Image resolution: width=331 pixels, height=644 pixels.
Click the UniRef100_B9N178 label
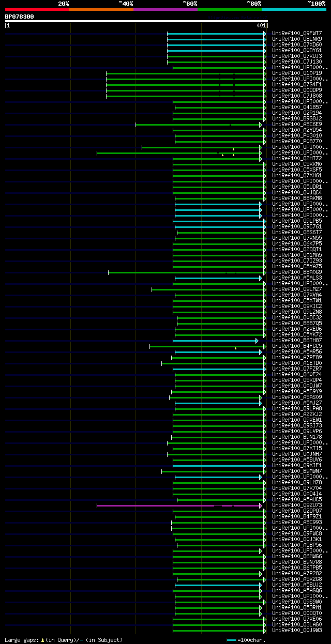point(297,437)
